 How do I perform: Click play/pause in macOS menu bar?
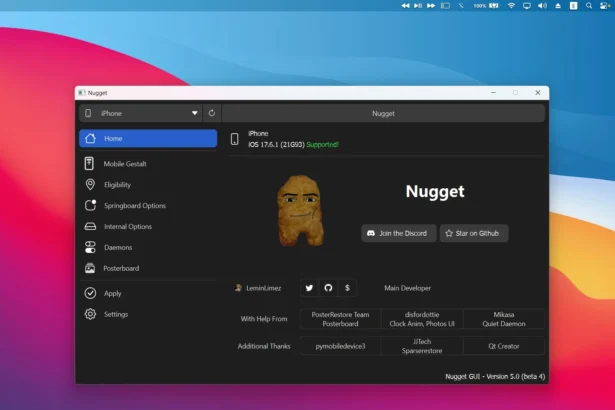point(418,5)
